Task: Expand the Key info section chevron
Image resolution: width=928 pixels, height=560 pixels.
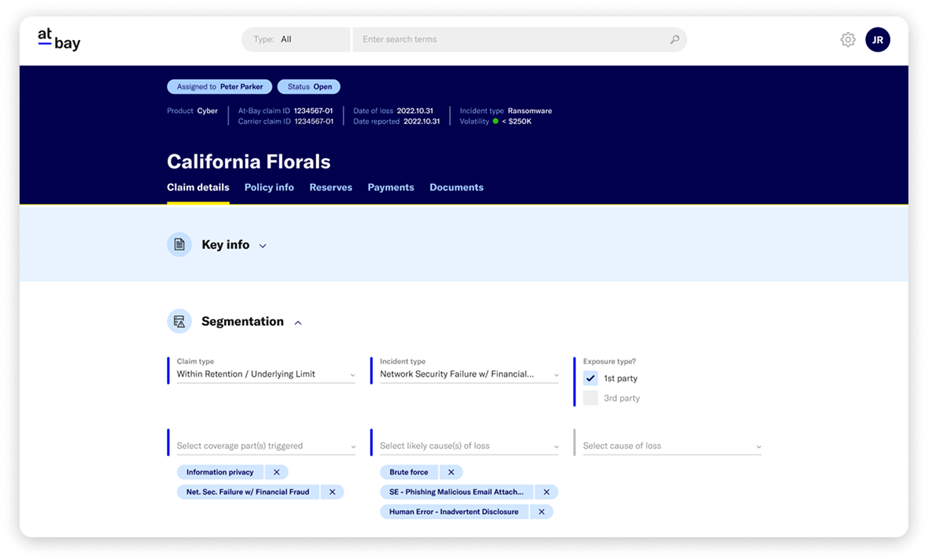Action: (263, 245)
